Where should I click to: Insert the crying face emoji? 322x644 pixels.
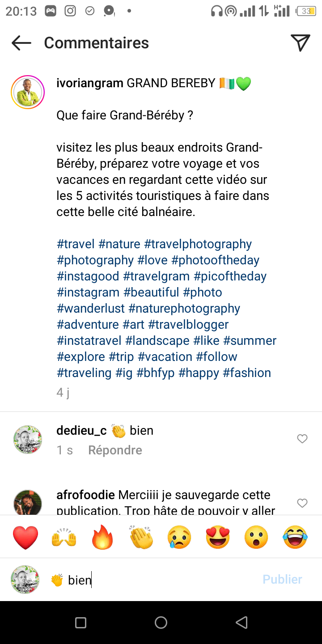click(x=179, y=537)
